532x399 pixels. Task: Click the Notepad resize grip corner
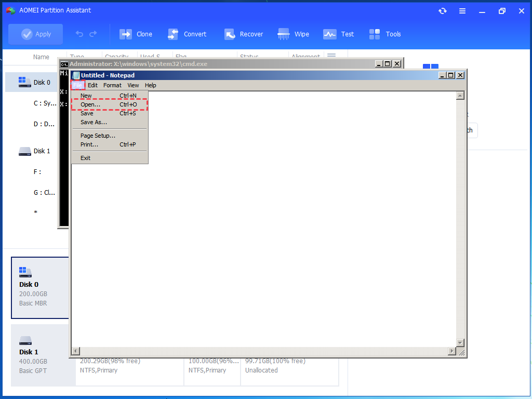[461, 352]
